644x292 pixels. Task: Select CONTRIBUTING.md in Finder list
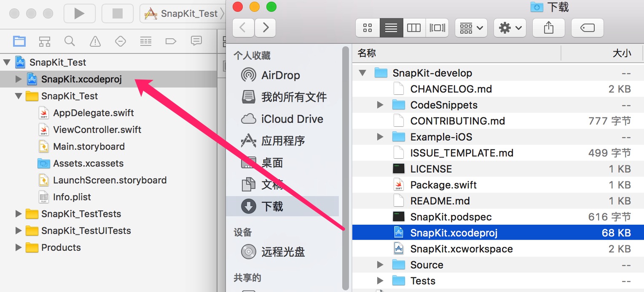tap(498, 121)
